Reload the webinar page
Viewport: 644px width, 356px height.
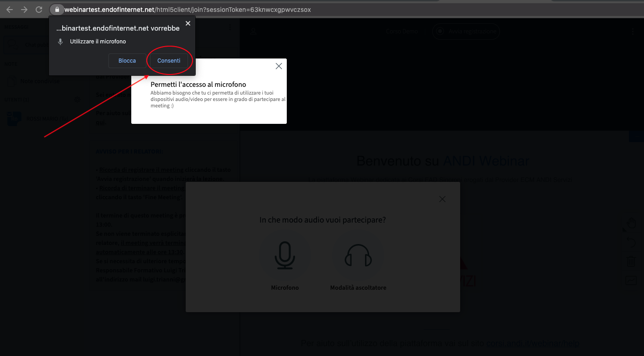tap(39, 10)
